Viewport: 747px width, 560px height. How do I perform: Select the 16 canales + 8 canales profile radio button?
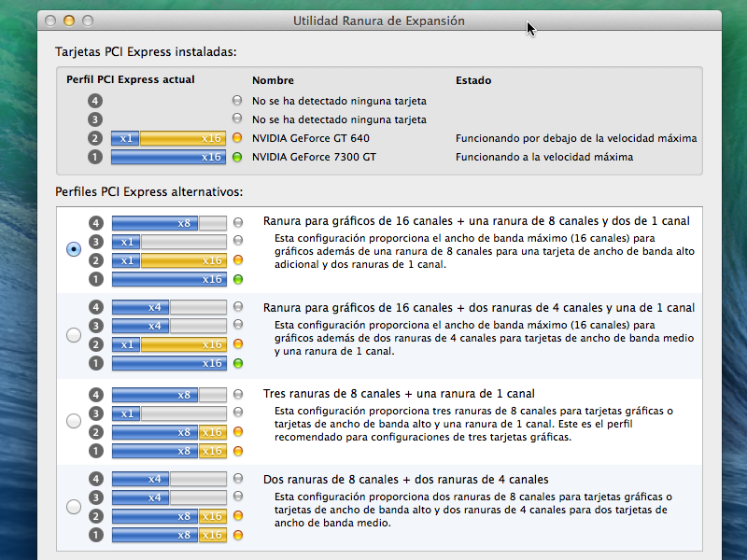point(74,249)
